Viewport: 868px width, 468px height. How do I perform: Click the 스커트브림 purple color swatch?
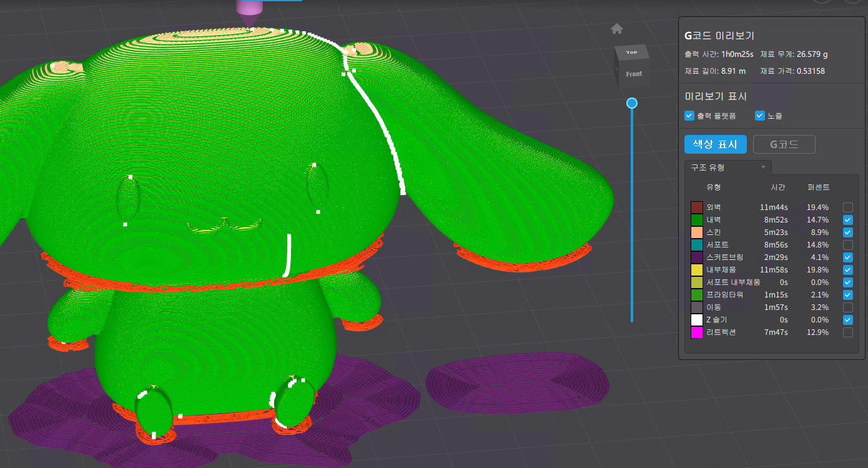click(x=697, y=257)
